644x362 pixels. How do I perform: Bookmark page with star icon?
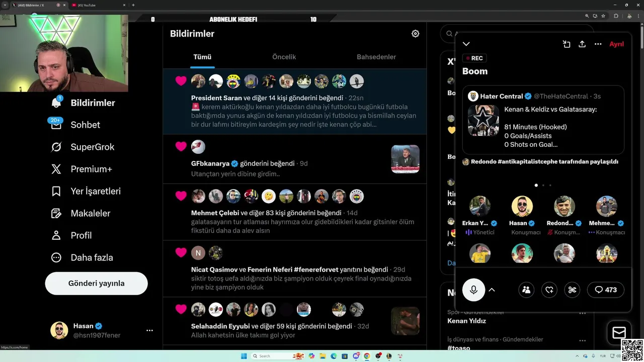[603, 16]
